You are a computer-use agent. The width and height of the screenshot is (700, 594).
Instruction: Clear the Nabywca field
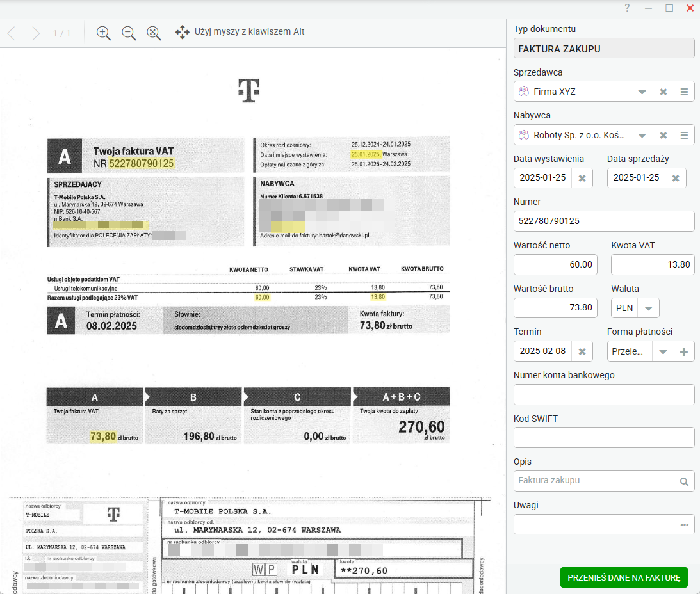(x=663, y=135)
